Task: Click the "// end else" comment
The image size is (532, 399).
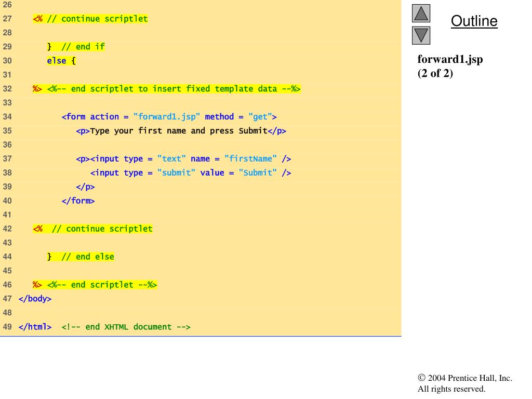Action: (88, 257)
